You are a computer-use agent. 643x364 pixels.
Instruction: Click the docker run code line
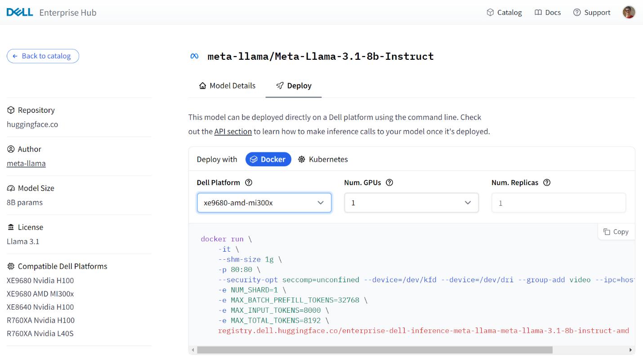click(x=226, y=239)
